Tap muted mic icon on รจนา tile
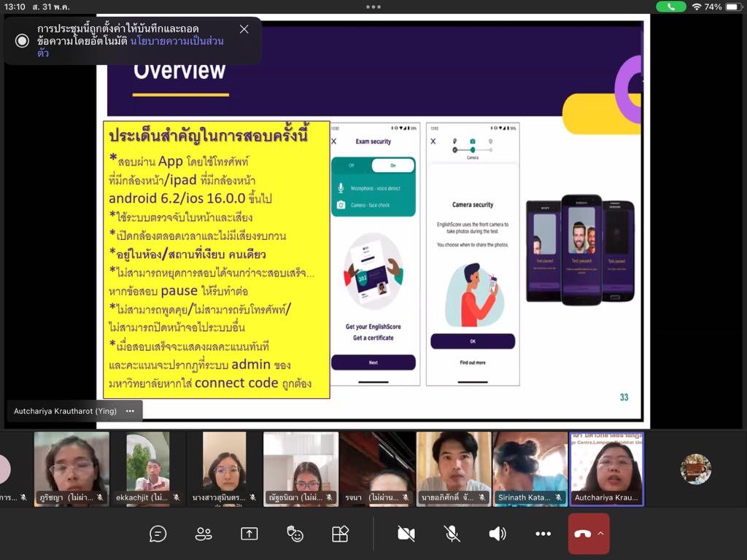The image size is (747, 560). (x=406, y=497)
